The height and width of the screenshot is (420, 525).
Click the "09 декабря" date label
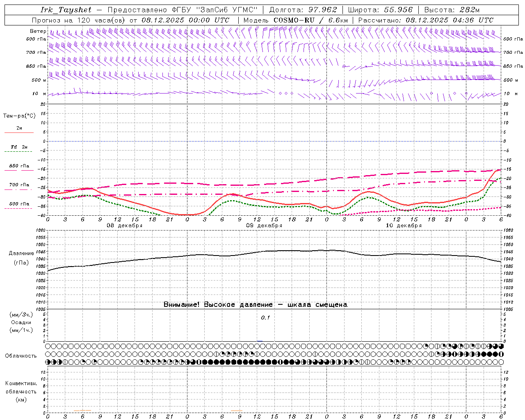coord(264,226)
